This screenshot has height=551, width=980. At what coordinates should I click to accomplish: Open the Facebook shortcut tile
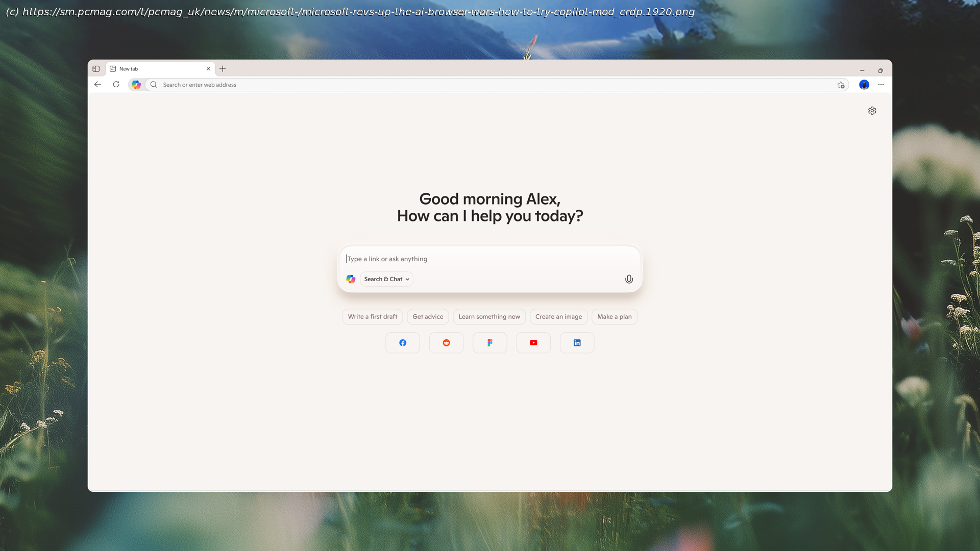pos(403,343)
